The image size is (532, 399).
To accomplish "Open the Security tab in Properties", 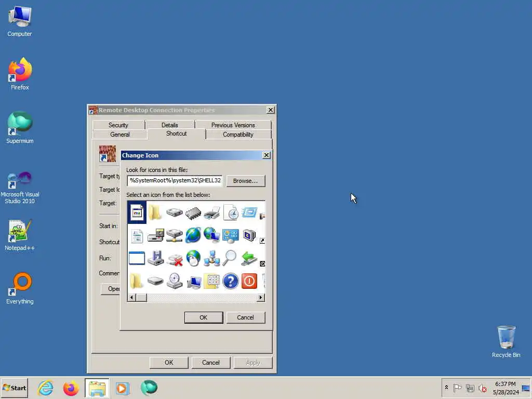I will 118,125.
